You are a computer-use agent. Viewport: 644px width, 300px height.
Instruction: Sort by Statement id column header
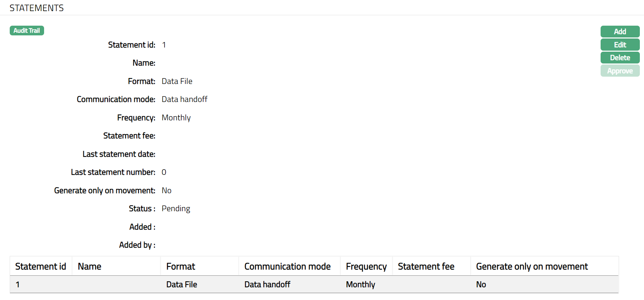pyautogui.click(x=41, y=266)
